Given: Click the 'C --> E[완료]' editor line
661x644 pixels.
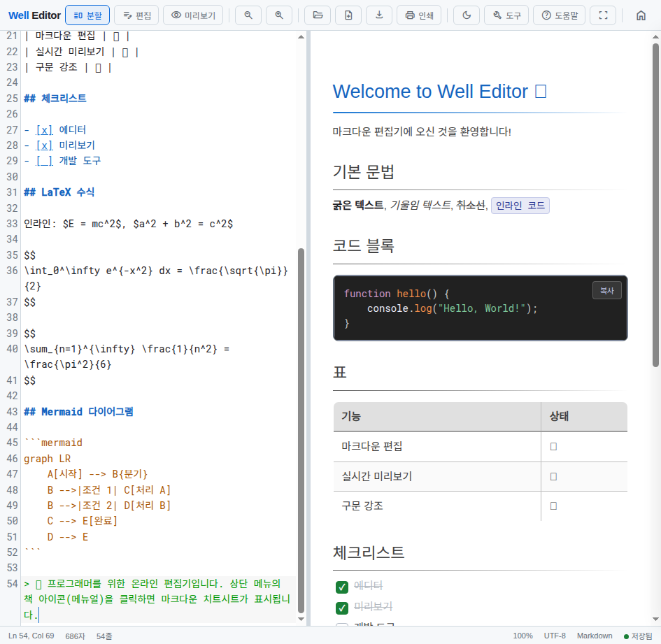Looking at the screenshot, I should coord(83,521).
